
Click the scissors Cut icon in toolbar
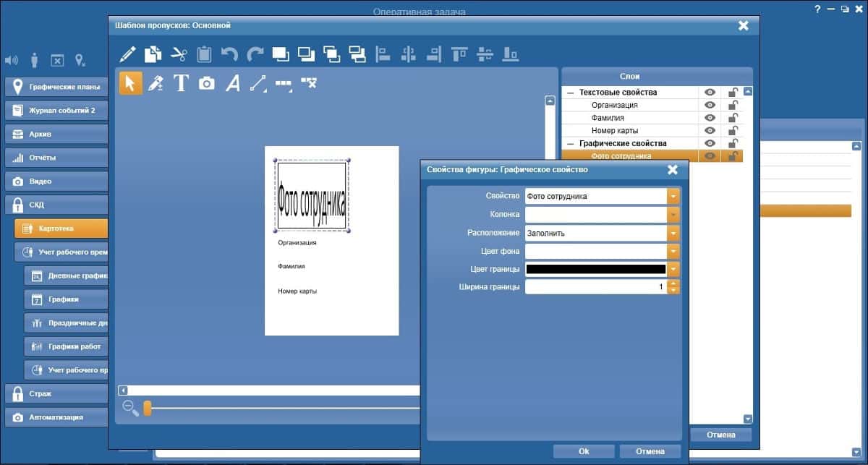click(x=179, y=54)
